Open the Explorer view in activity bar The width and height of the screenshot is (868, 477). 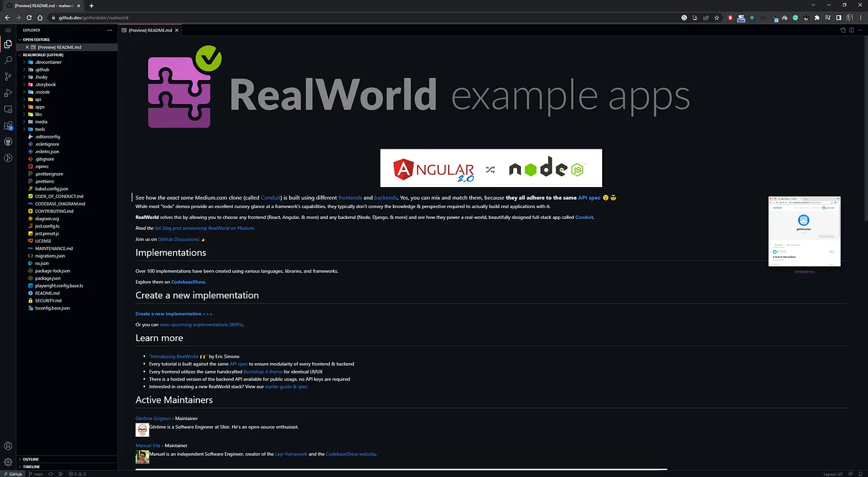(8, 44)
